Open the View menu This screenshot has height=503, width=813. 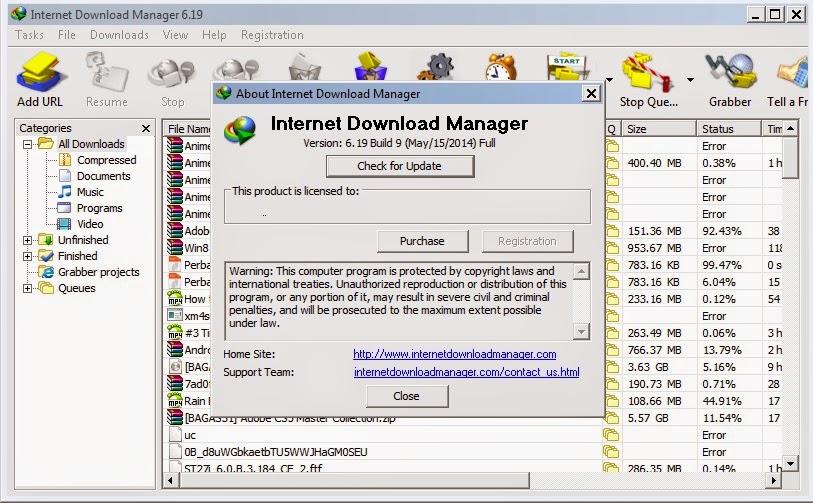pos(175,35)
